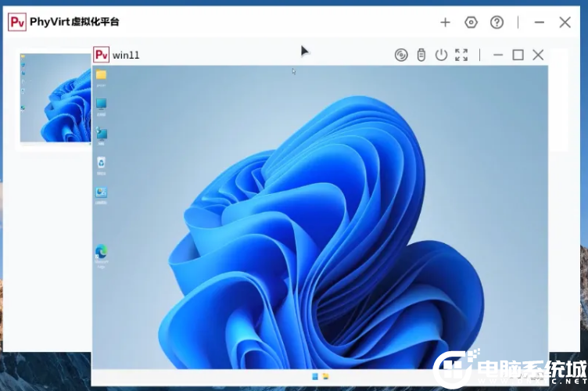Open PhyVirt platform settings hexagon icon
Screen dimensions: 588x391
[471, 23]
